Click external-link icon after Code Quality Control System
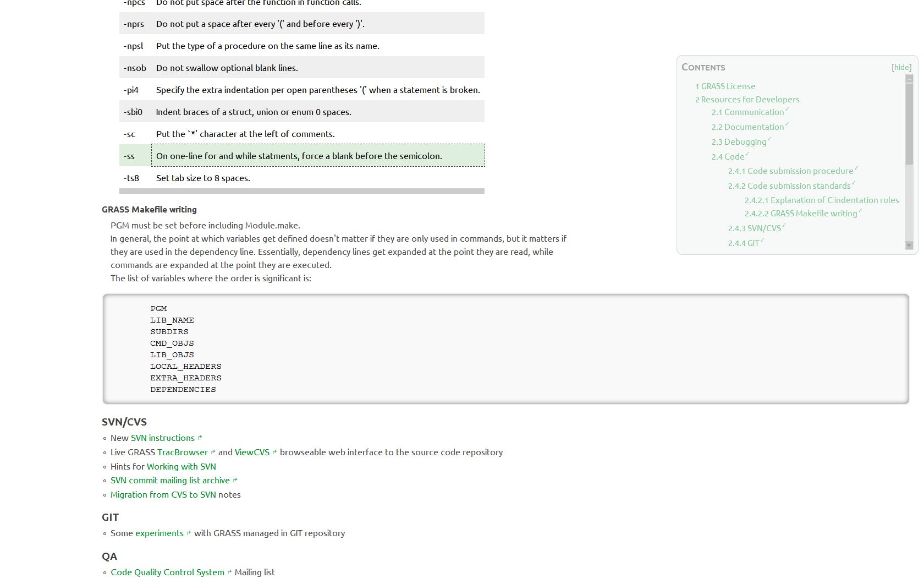Screen dimensions: 924x578 coord(229,572)
